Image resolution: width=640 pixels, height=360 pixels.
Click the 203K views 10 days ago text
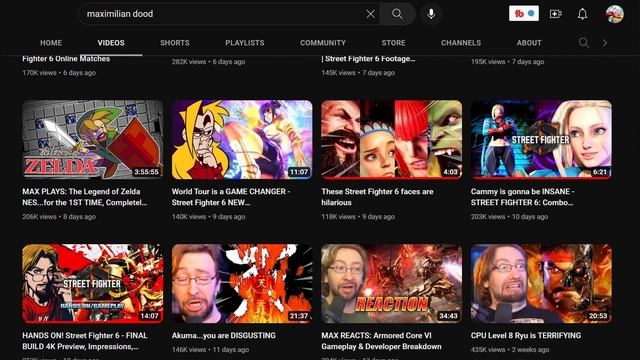pyautogui.click(x=509, y=217)
